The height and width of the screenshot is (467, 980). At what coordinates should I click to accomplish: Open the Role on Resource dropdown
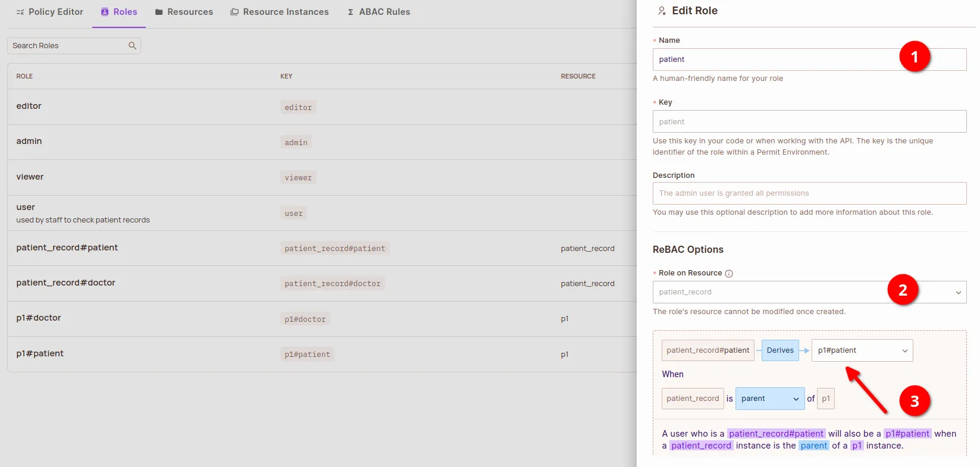[x=809, y=292]
